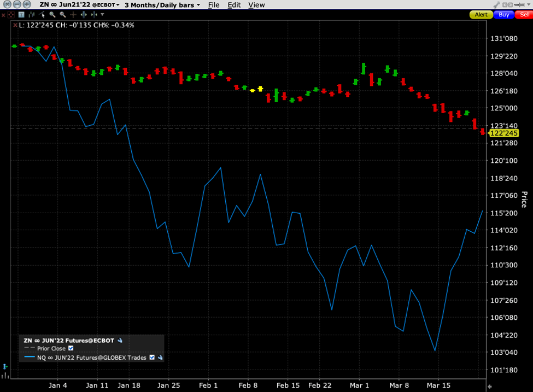The height and width of the screenshot is (392, 533).
Task: Open chart settings with the wrench icon
Action: [x=496, y=5]
